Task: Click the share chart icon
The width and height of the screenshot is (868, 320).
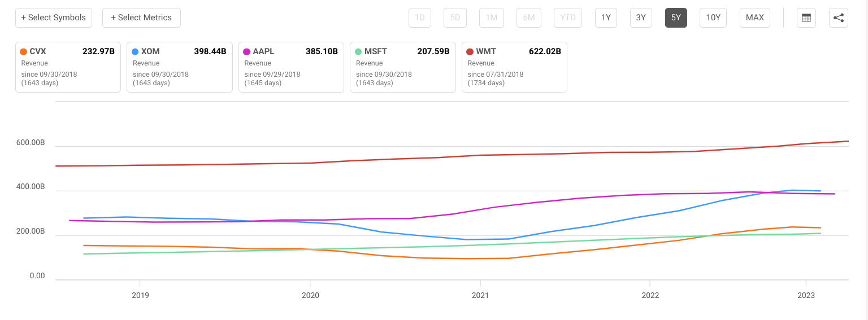Action: pos(839,17)
